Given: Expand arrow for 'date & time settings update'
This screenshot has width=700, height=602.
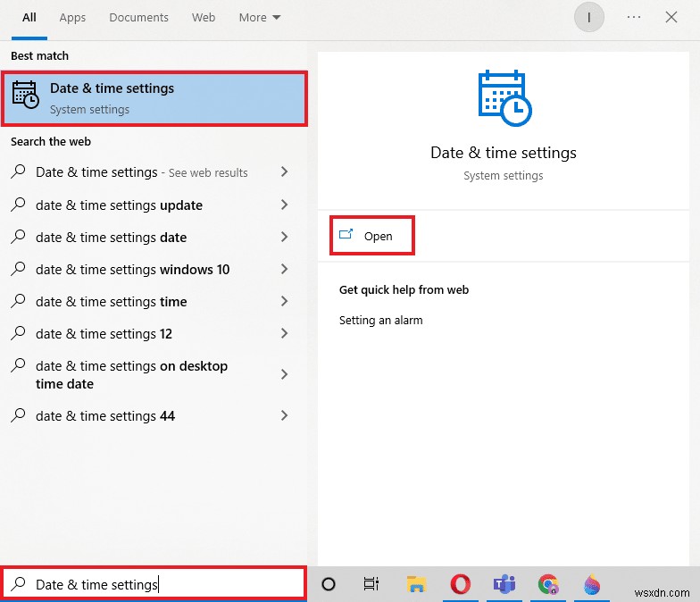Looking at the screenshot, I should pyautogui.click(x=284, y=205).
